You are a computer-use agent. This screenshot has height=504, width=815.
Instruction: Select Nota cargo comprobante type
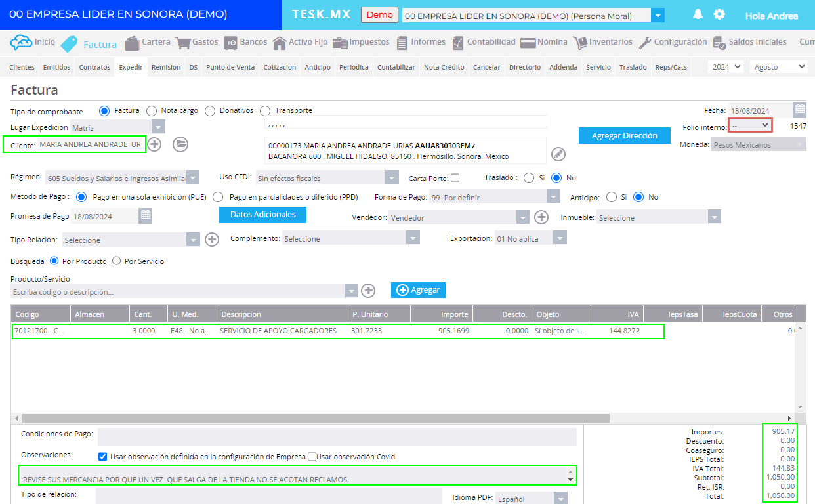click(x=152, y=110)
